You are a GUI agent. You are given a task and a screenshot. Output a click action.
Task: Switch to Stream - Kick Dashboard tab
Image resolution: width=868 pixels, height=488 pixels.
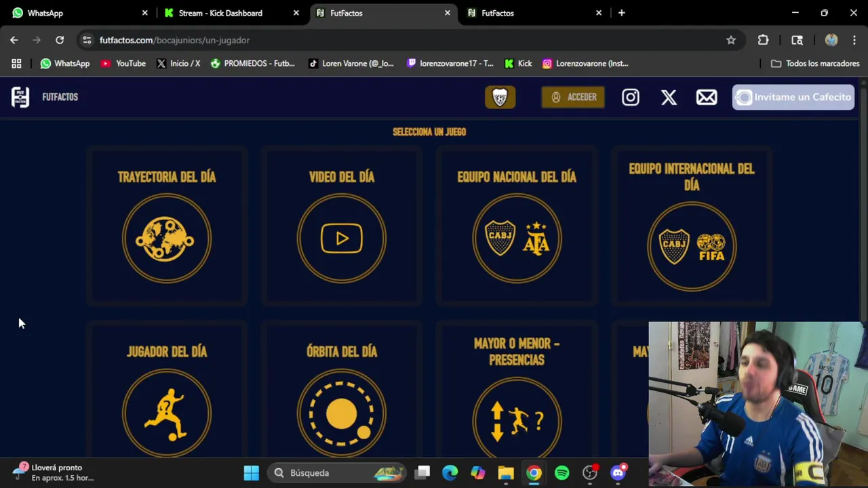231,13
